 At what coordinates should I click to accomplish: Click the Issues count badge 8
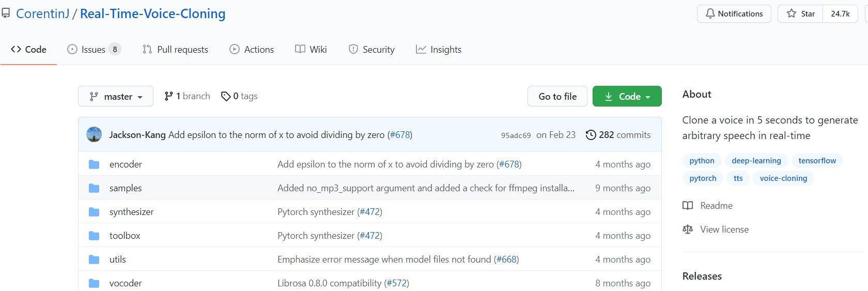115,49
